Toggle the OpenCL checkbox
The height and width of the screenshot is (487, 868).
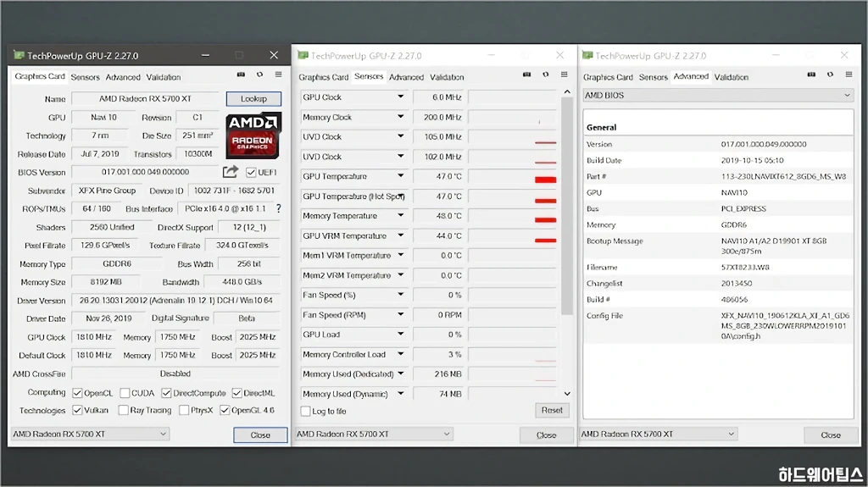point(77,393)
